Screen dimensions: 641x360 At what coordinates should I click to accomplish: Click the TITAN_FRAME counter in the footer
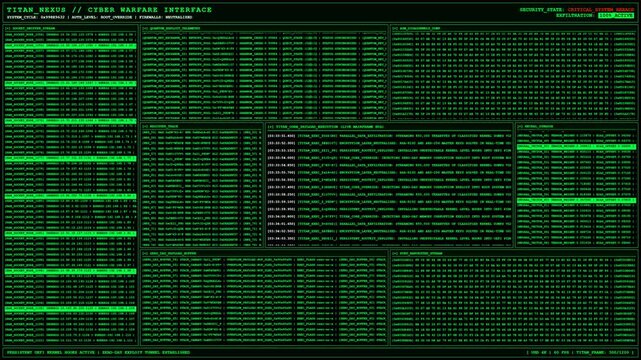(x=603, y=352)
